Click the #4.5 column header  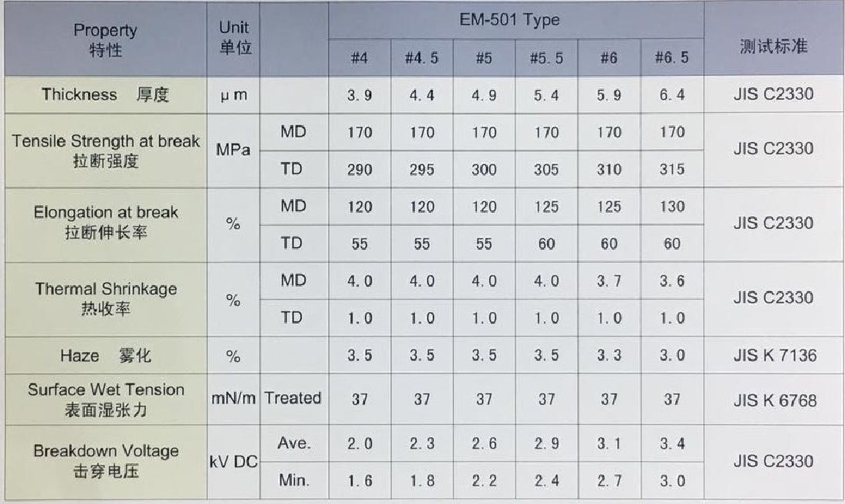pos(422,58)
